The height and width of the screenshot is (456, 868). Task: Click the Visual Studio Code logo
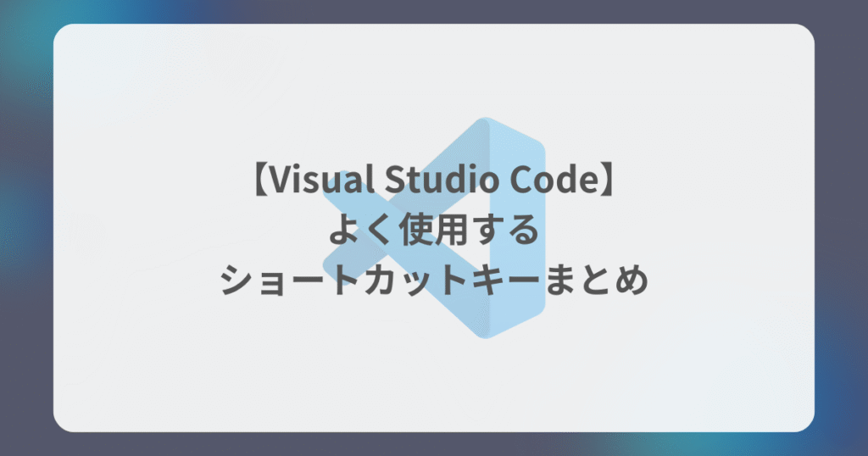pyautogui.click(x=434, y=227)
